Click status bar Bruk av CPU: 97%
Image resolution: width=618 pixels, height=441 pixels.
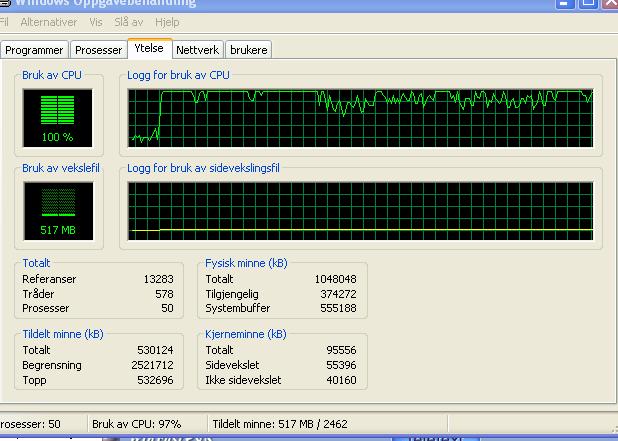coord(136,424)
